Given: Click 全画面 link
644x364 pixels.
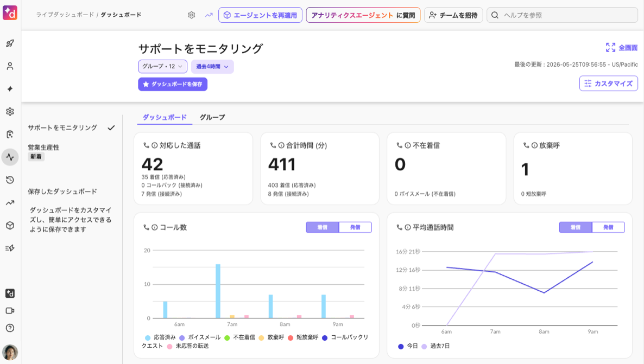Looking at the screenshot, I should tap(628, 48).
